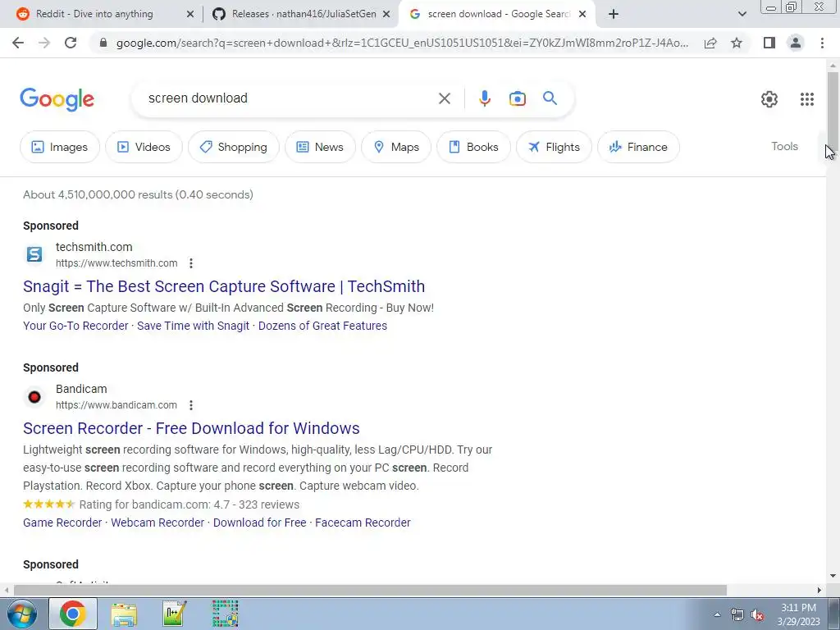The width and height of the screenshot is (840, 630).
Task: Open the Snagit TechSmith ad link
Action: click(x=224, y=286)
